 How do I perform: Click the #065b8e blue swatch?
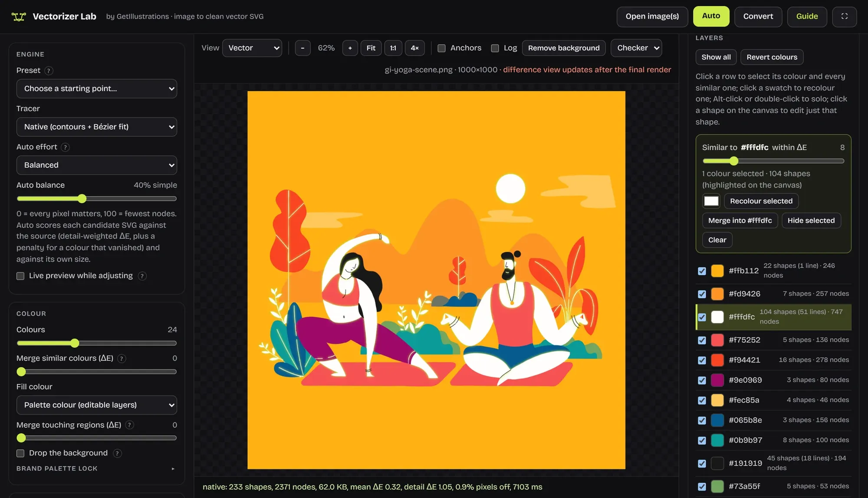[x=717, y=420]
